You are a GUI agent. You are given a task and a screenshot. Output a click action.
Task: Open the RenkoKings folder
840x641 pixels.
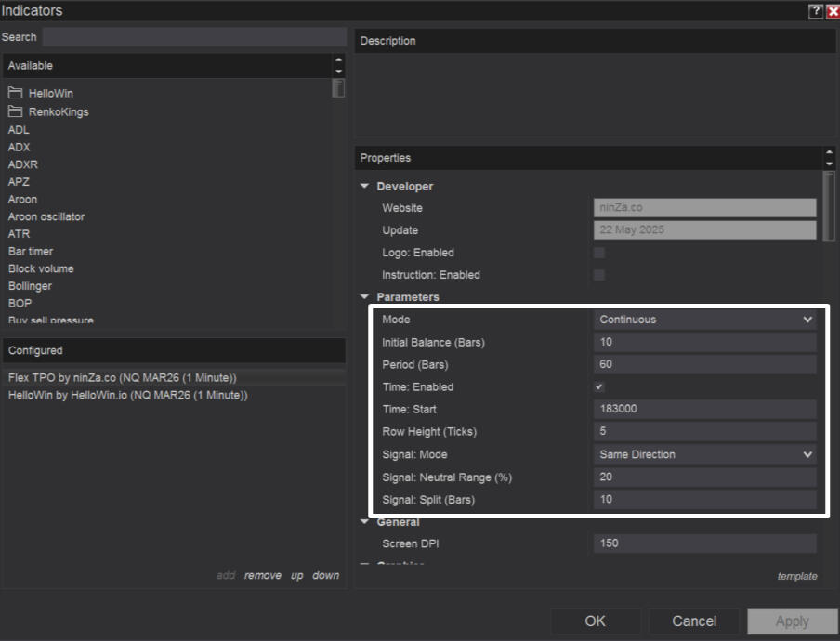tap(58, 111)
